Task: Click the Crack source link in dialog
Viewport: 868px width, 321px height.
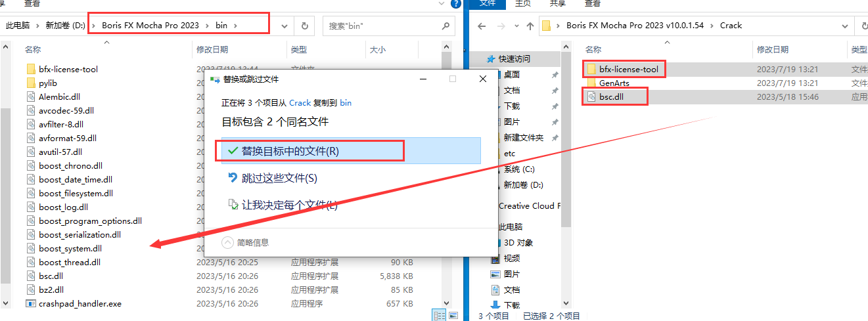Action: coord(300,102)
